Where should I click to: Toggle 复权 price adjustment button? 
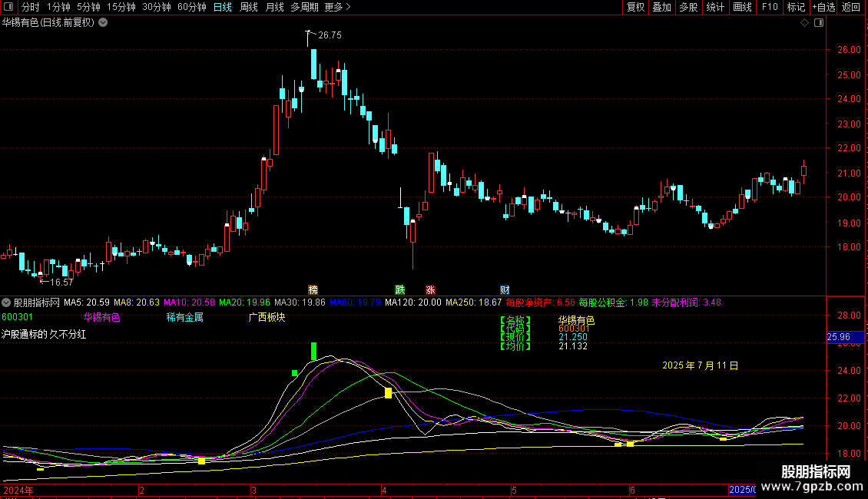[635, 8]
